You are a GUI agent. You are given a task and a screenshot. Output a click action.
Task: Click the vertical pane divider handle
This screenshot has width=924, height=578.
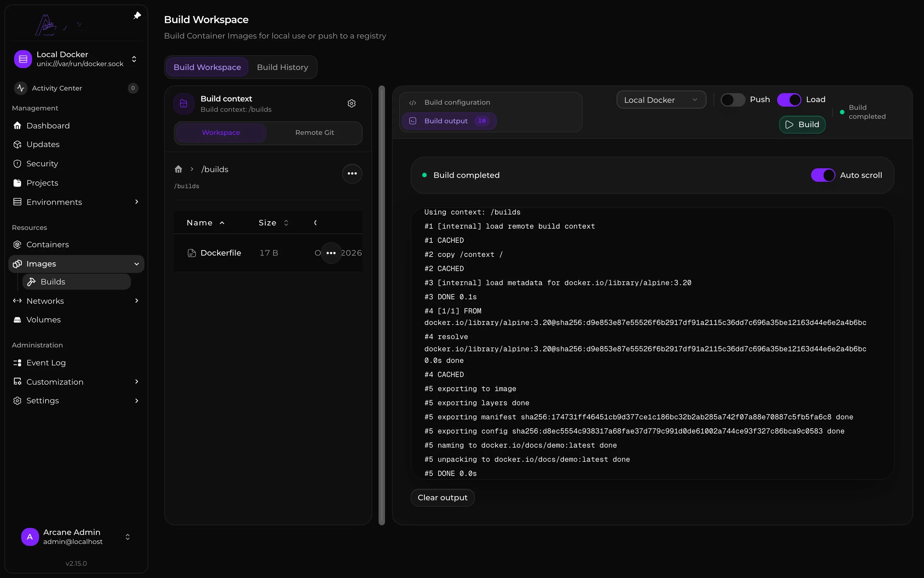coord(381,305)
